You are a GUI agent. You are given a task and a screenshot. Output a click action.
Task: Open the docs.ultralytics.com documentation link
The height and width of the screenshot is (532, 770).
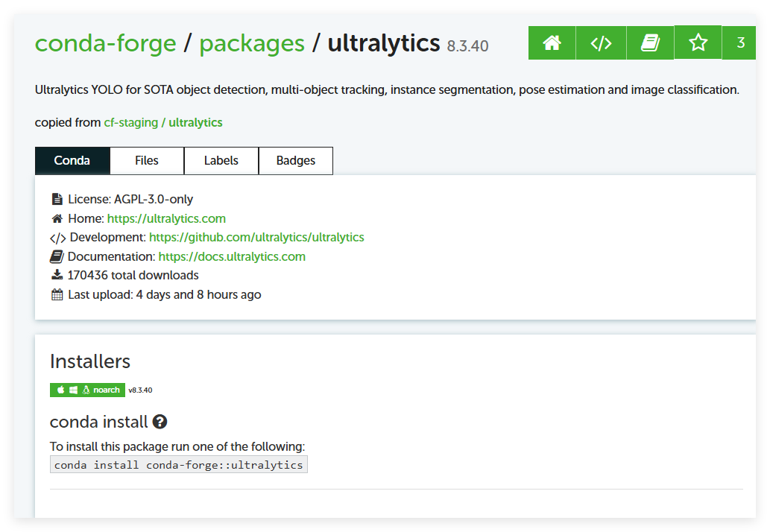[232, 256]
